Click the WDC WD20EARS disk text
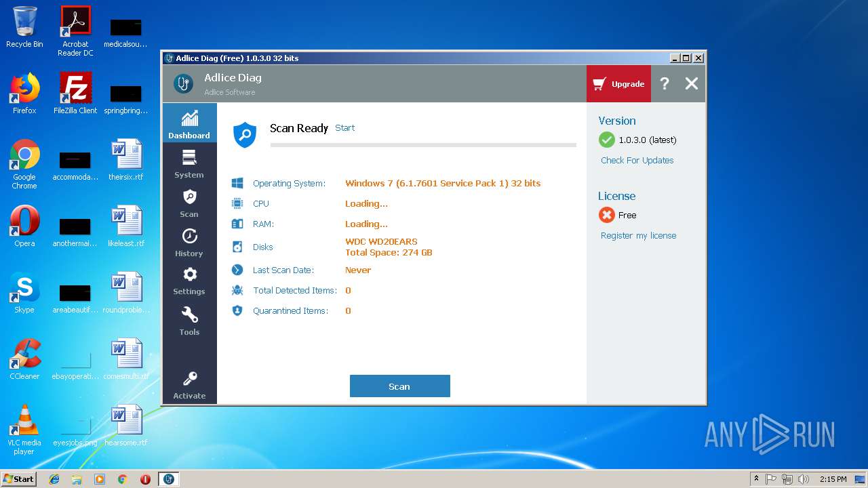Image resolution: width=868 pixels, height=488 pixels. 381,241
